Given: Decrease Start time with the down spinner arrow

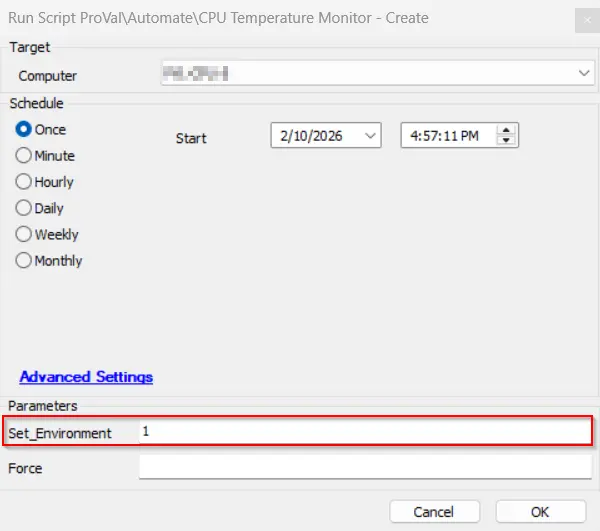Looking at the screenshot, I should pos(508,141).
